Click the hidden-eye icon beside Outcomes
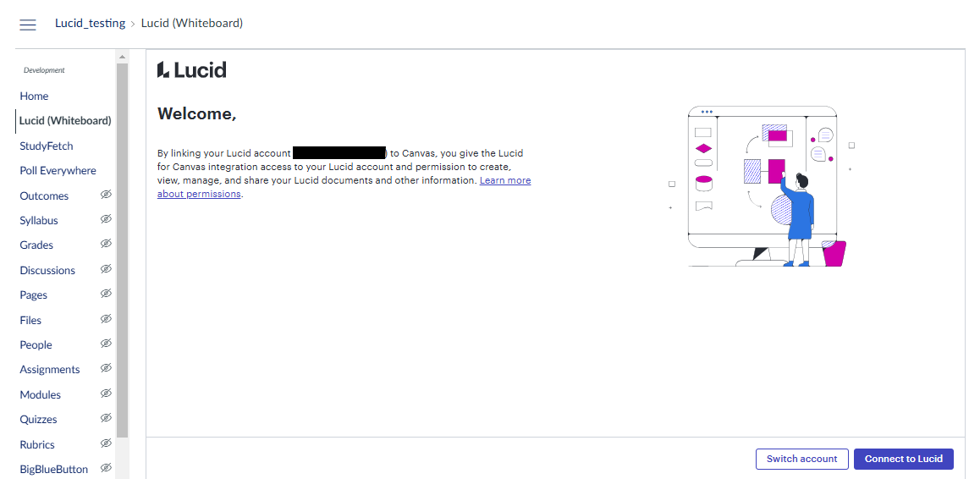The width and height of the screenshot is (980, 479). pos(107,195)
